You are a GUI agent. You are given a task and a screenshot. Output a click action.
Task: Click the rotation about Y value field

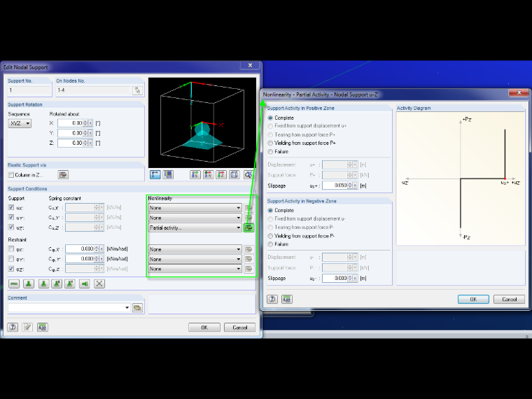(71, 133)
